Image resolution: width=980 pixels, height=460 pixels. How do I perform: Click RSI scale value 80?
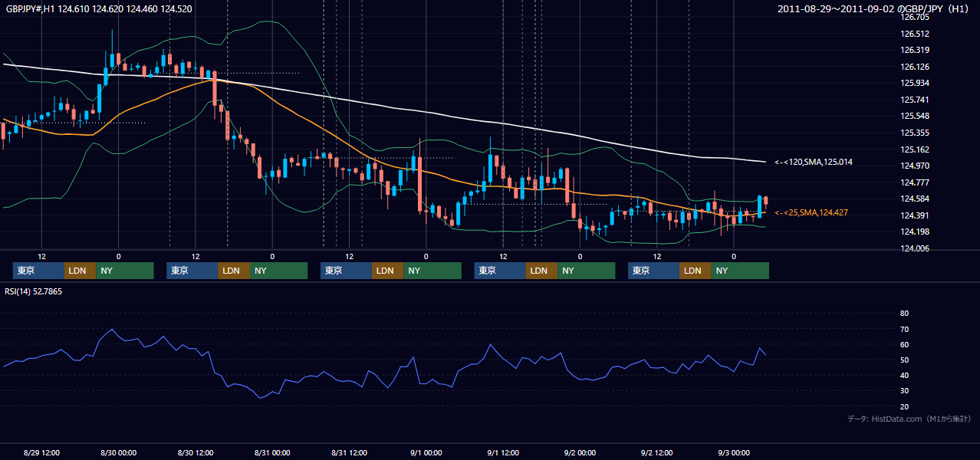tap(904, 314)
